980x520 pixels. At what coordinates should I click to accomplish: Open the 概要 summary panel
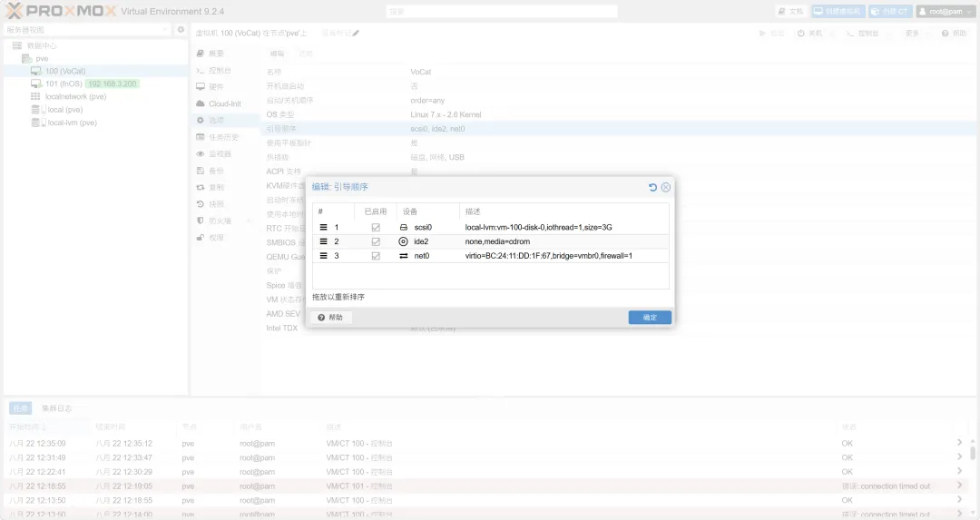click(224, 54)
